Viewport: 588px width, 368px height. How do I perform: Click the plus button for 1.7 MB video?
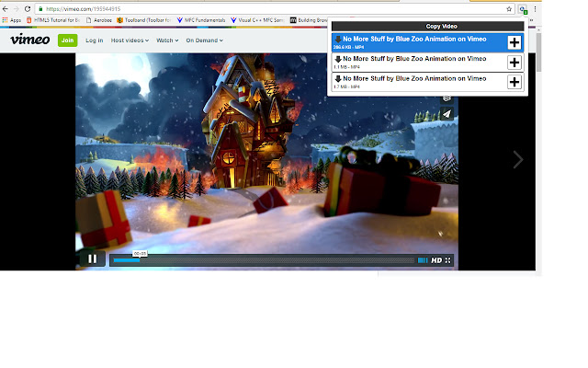coord(514,82)
